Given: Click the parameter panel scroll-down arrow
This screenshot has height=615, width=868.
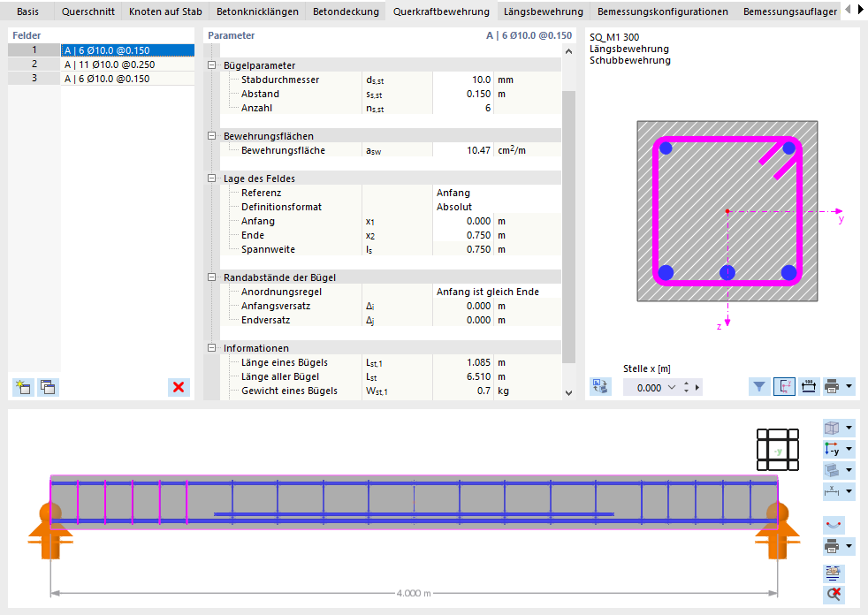Looking at the screenshot, I should 568,393.
